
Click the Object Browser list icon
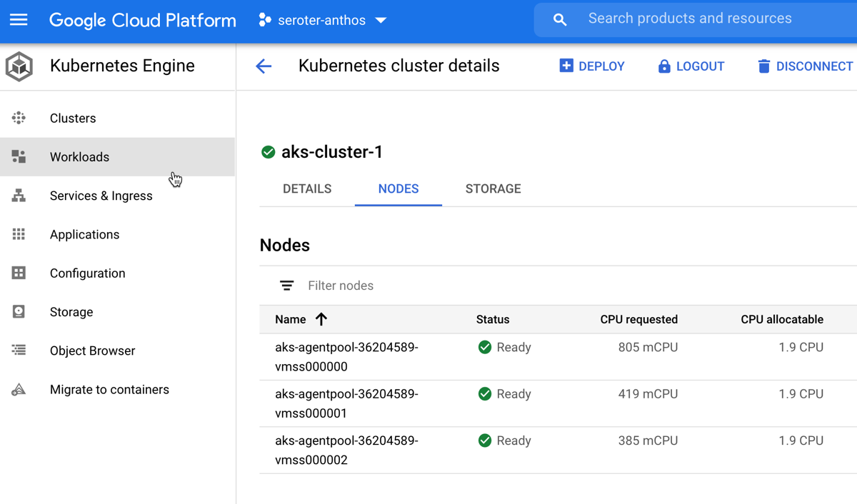pyautogui.click(x=19, y=351)
